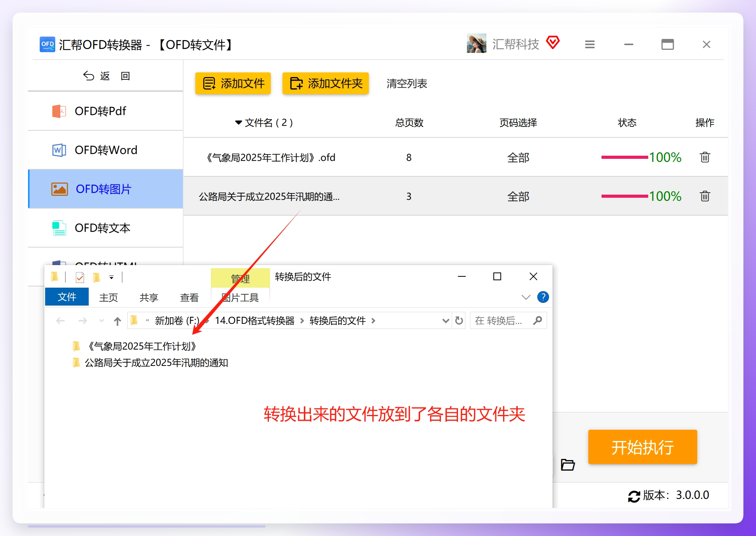Select OFD转文本 in sidebar
756x536 pixels.
click(x=105, y=228)
